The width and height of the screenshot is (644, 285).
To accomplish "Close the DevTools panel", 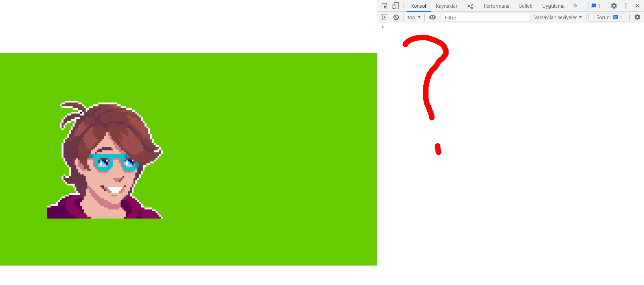I will 637,6.
